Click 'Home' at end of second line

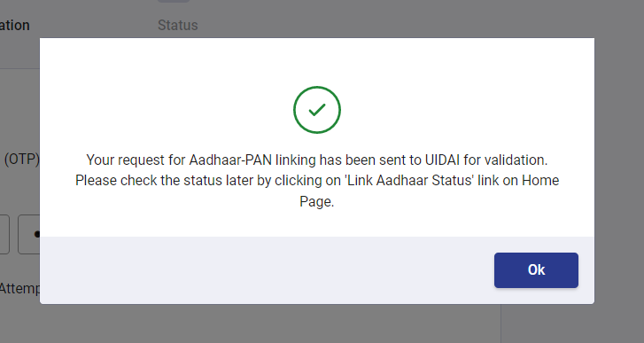click(540, 180)
